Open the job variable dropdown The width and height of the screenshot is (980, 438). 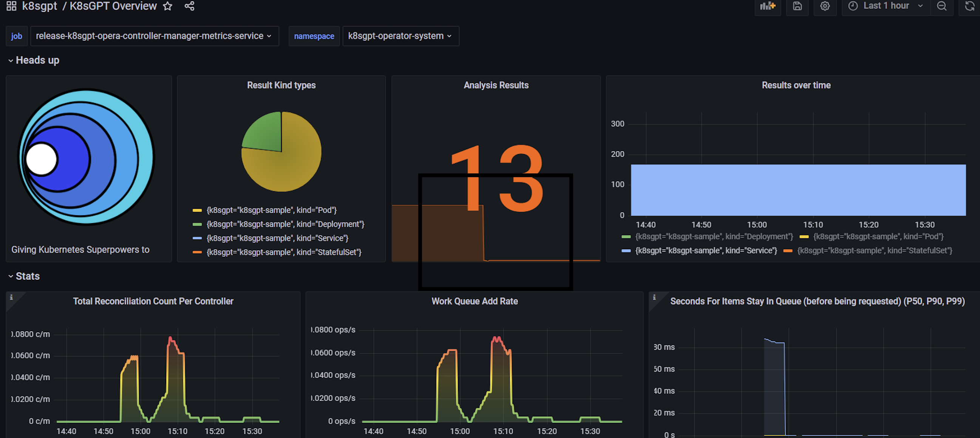click(154, 36)
